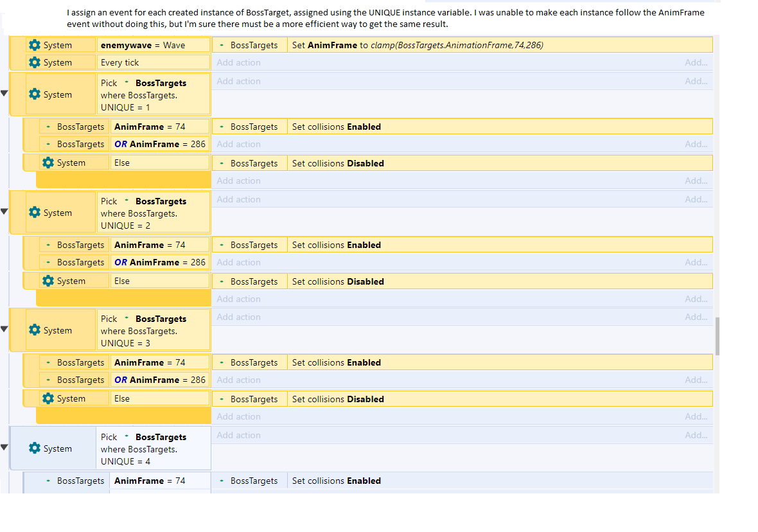Select the Every tick condition
Image resolution: width=758 pixels, height=532 pixels.
pos(154,62)
